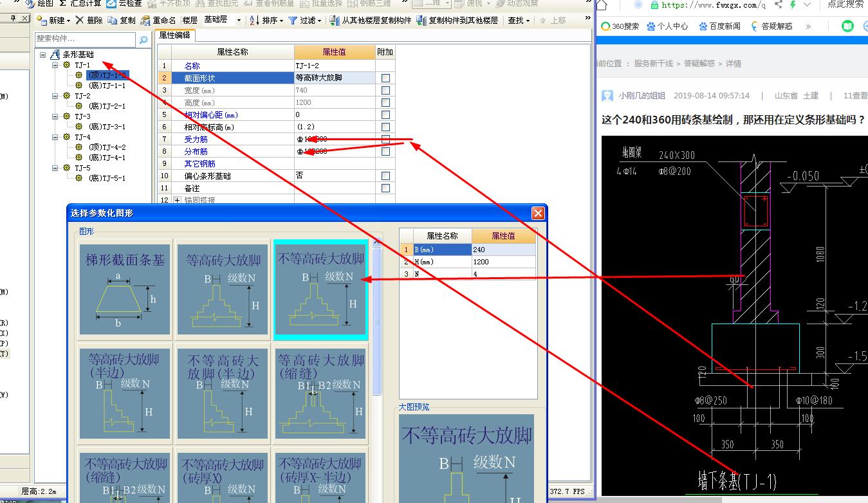Click the green reading-mode icon in browser
The height and width of the screenshot is (503, 868).
(848, 26)
